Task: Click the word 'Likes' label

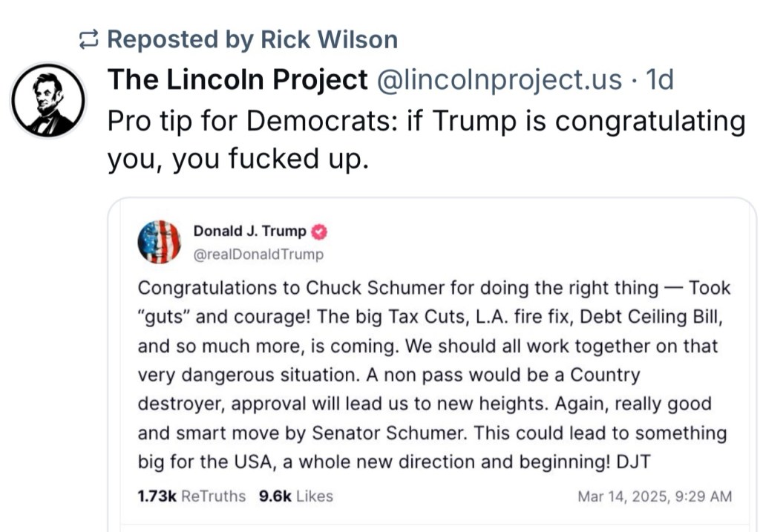Action: (x=315, y=496)
